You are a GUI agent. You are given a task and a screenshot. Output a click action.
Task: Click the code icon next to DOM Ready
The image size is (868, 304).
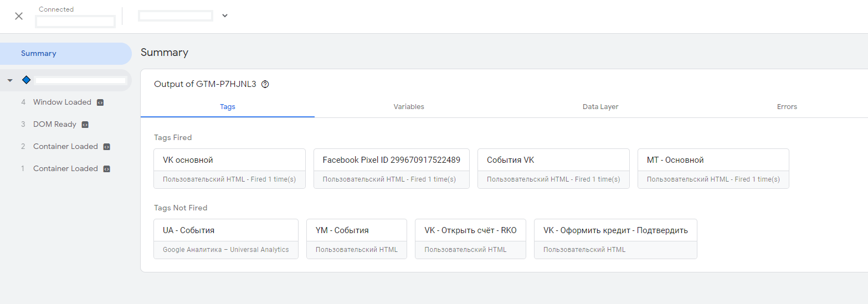click(x=85, y=125)
